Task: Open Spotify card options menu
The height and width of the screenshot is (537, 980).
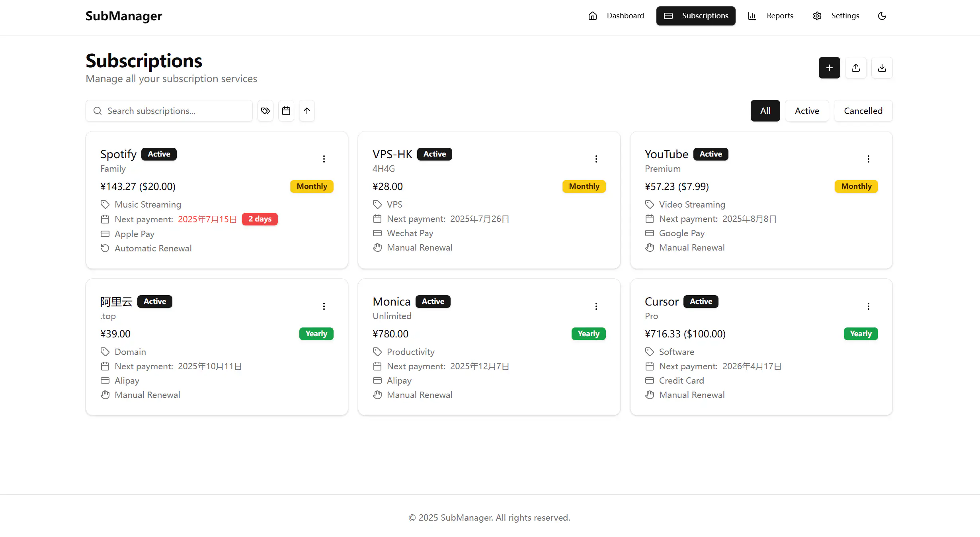Action: tap(324, 159)
